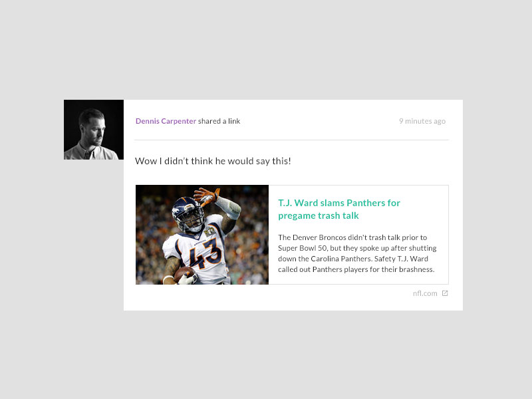Click "pregame trash talk" headline line
The width and height of the screenshot is (532, 399).
(319, 215)
